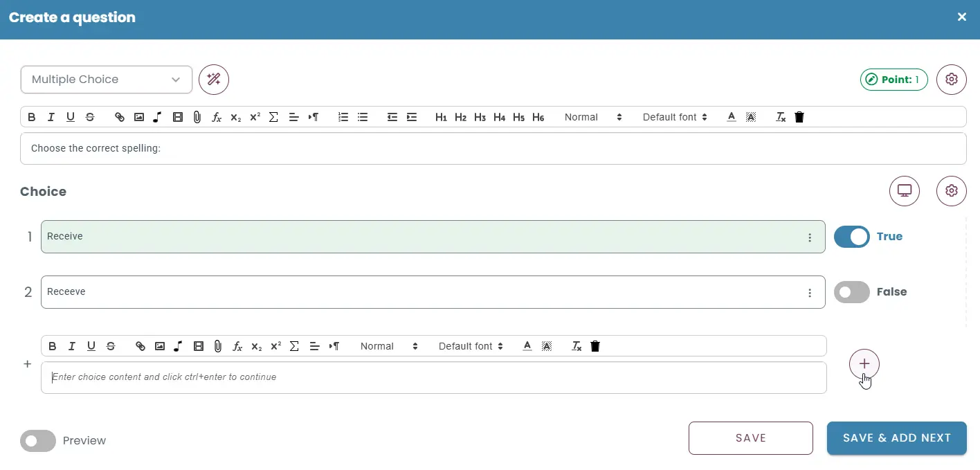Apply bold formatting in the question toolbar
The image size is (980, 470).
(31, 117)
